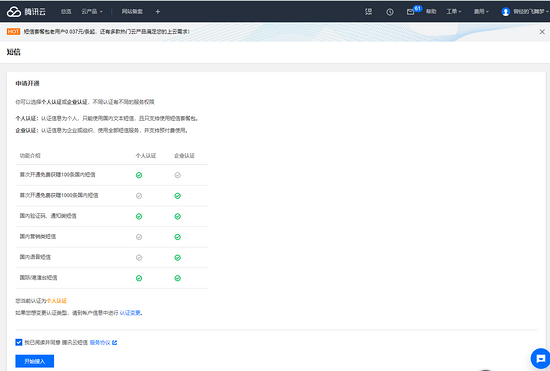Click the user avatar icon

505,12
